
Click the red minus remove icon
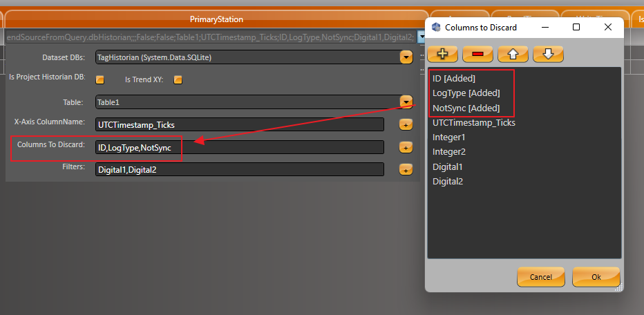pos(477,53)
